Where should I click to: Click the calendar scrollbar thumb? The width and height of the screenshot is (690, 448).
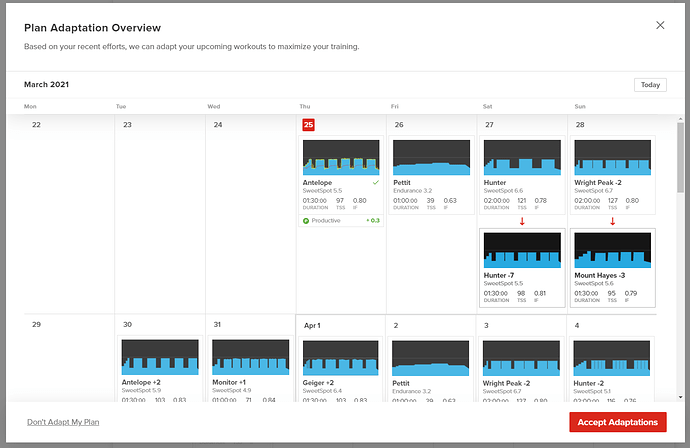tap(680, 157)
